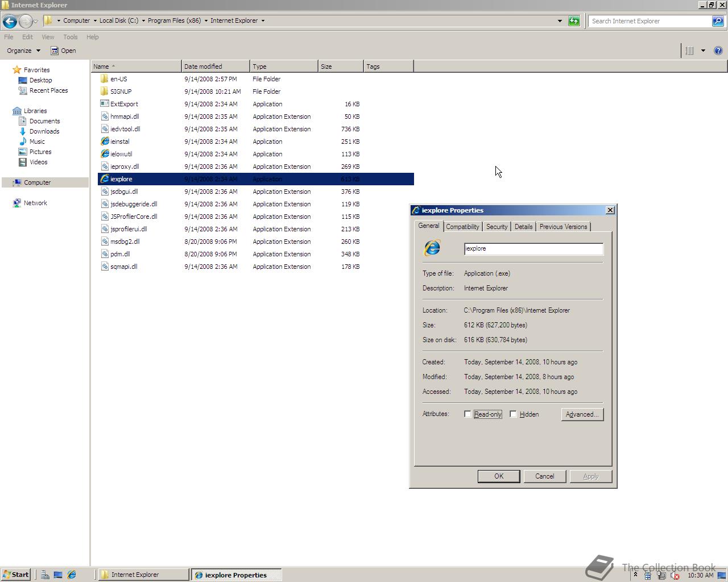728x582 pixels.
Task: Expand the Program Files (x86) breadcrumb arrow
Action: 206,21
